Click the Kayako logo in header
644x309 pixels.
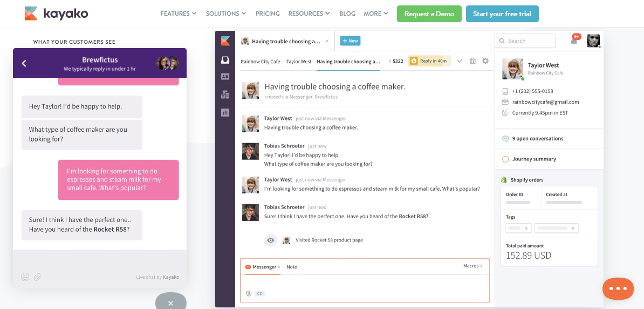point(56,14)
